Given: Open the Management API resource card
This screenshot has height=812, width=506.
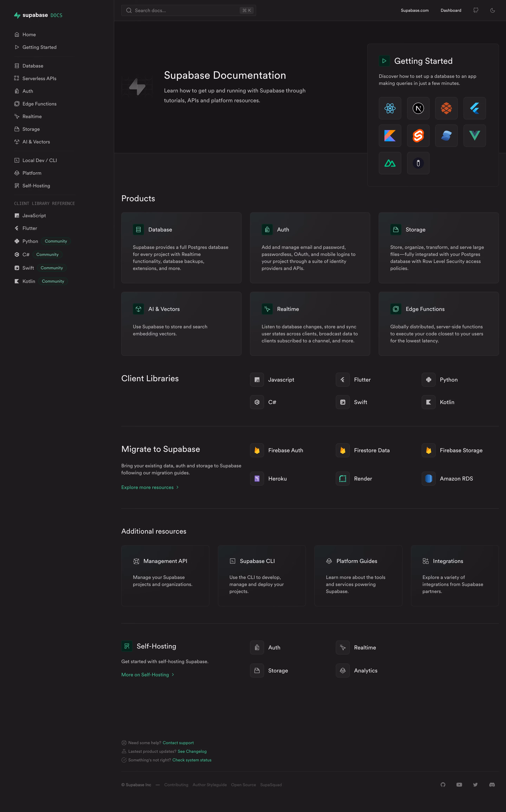Looking at the screenshot, I should tap(165, 576).
